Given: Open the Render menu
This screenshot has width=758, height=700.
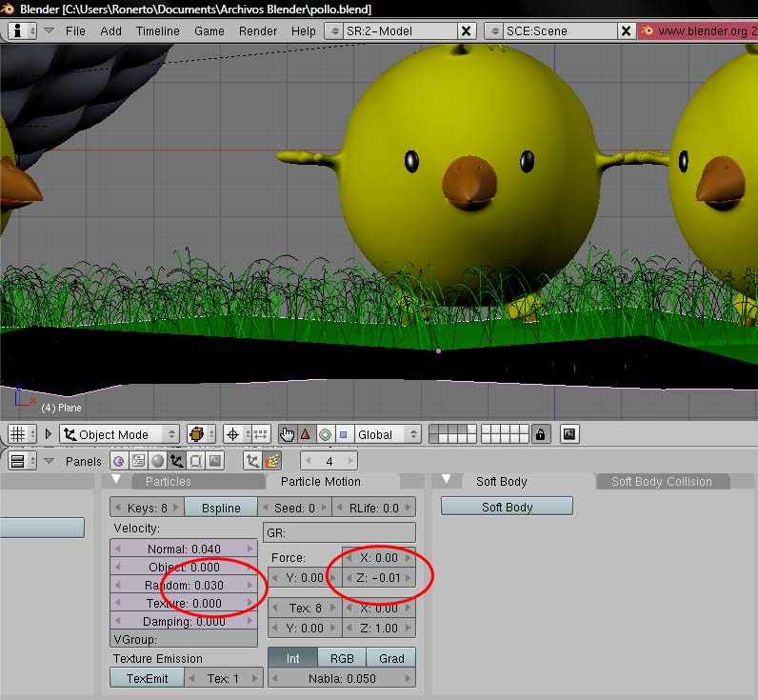Looking at the screenshot, I should point(259,30).
